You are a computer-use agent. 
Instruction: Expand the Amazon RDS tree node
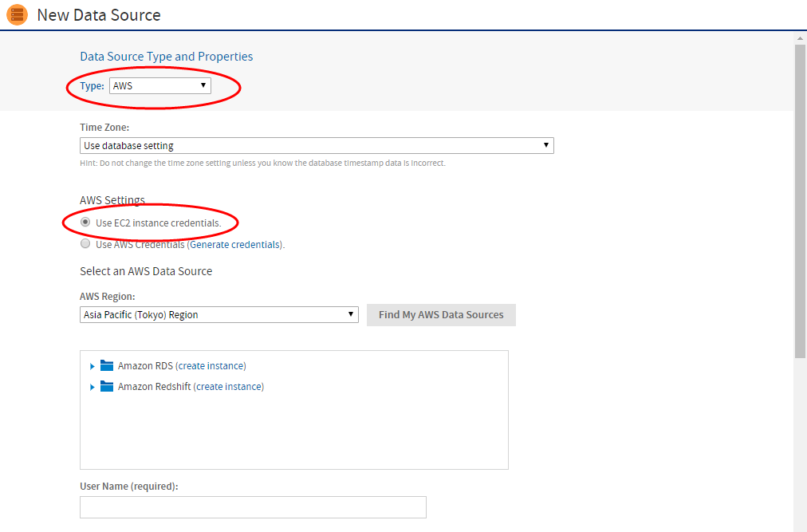[93, 366]
